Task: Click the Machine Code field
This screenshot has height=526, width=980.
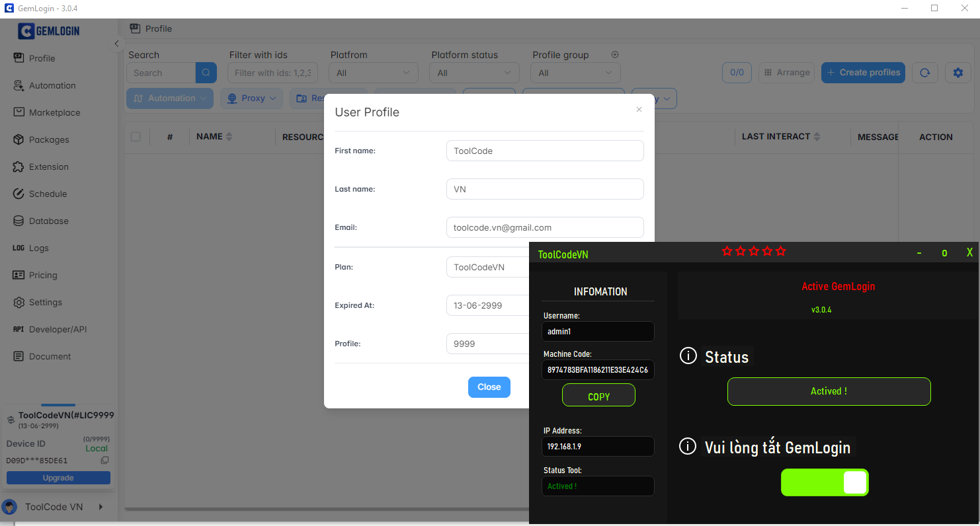Action: pyautogui.click(x=598, y=370)
